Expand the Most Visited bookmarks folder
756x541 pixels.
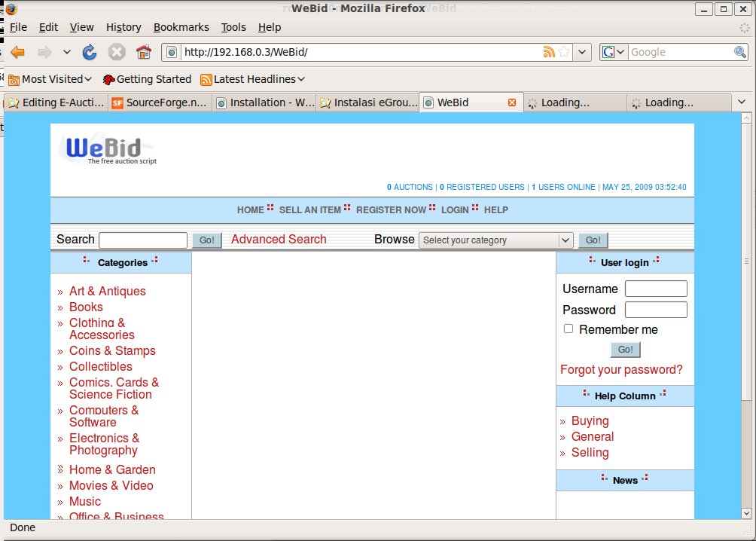tap(50, 79)
